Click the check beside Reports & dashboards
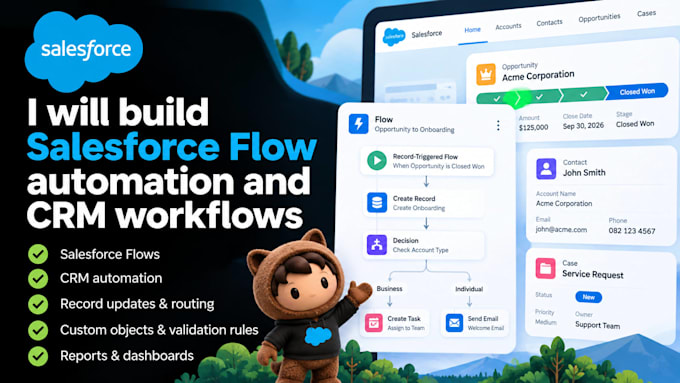Image resolution: width=680 pixels, height=383 pixels. [x=38, y=356]
